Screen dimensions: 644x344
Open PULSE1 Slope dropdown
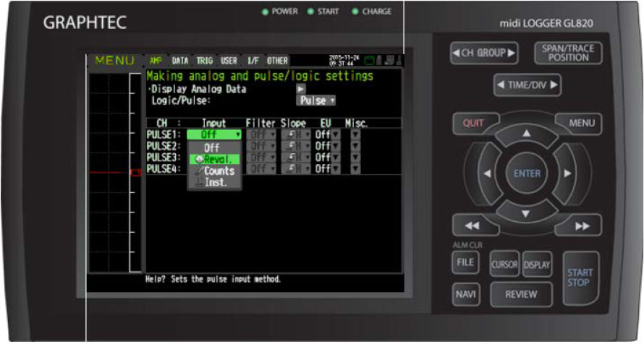[296, 134]
